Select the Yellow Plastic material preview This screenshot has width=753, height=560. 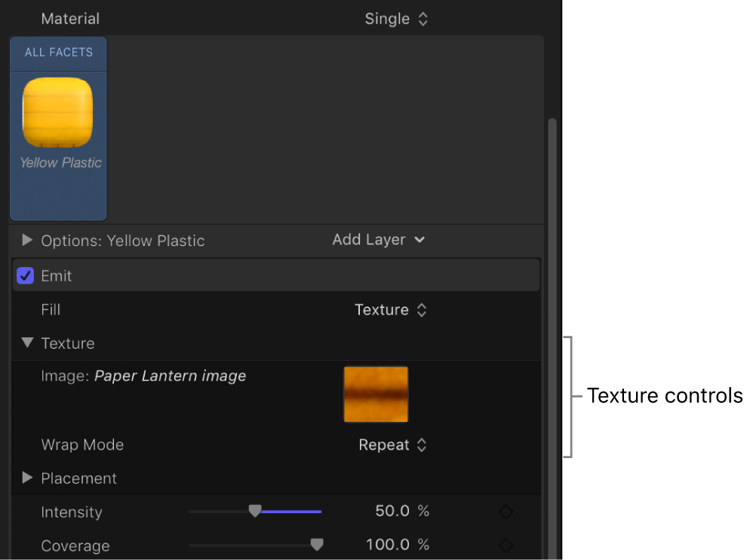pos(58,112)
